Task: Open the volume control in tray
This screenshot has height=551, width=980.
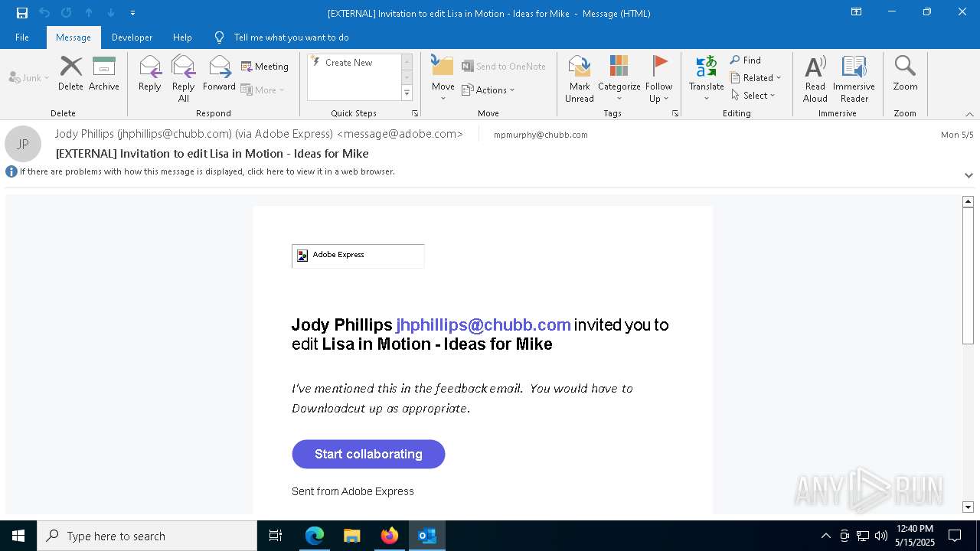Action: tap(881, 536)
